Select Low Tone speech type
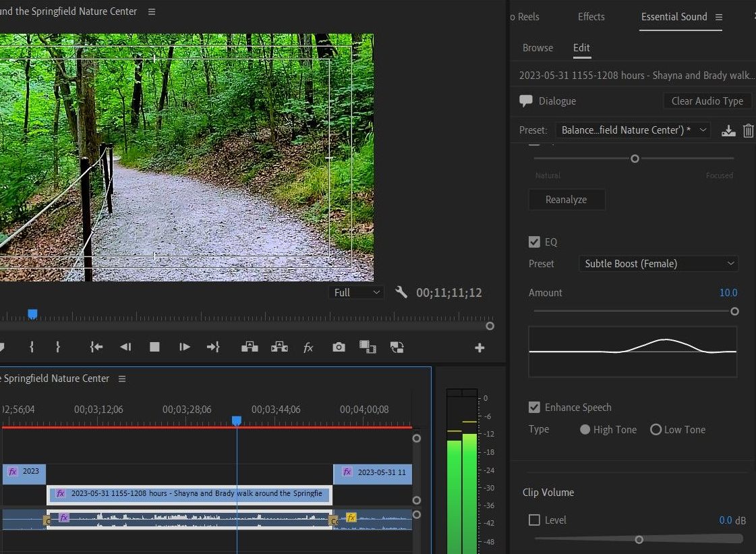This screenshot has width=756, height=554. click(x=656, y=429)
